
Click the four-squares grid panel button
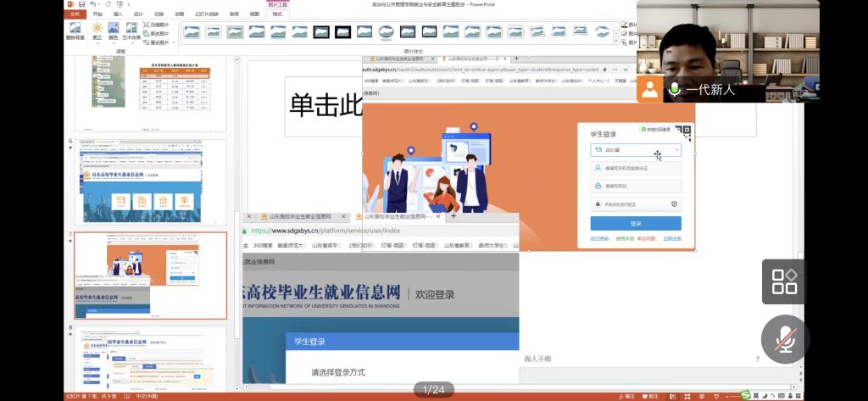click(784, 281)
